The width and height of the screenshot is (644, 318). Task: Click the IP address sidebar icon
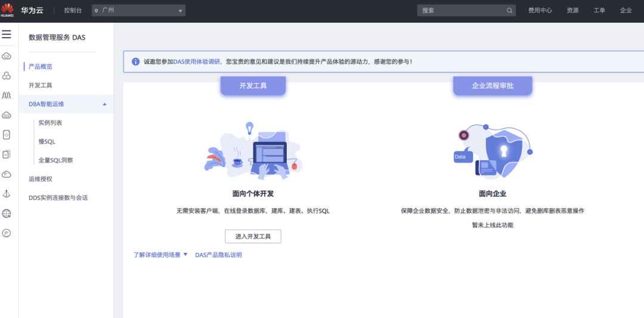(7, 233)
